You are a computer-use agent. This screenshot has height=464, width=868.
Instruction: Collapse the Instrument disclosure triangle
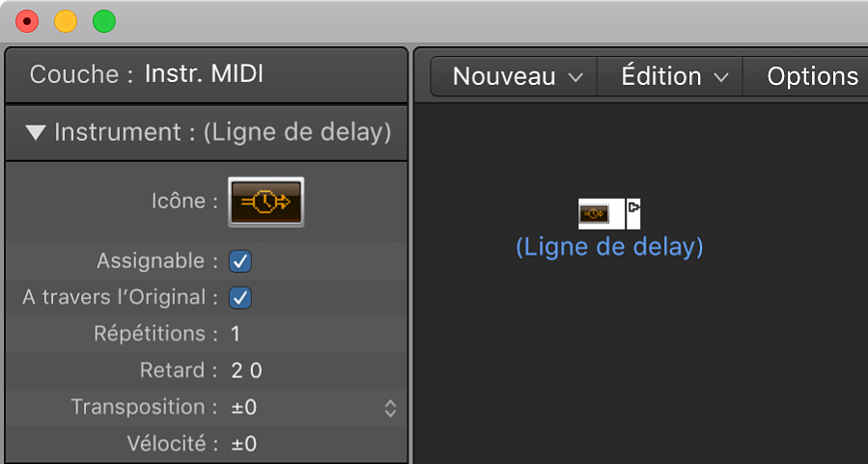(36, 132)
